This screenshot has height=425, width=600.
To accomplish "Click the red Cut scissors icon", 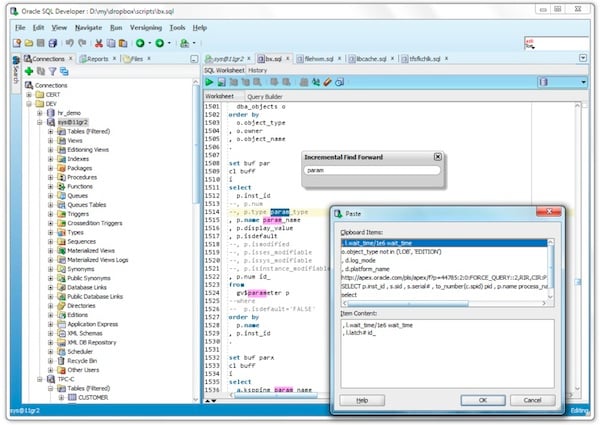I will (97, 43).
